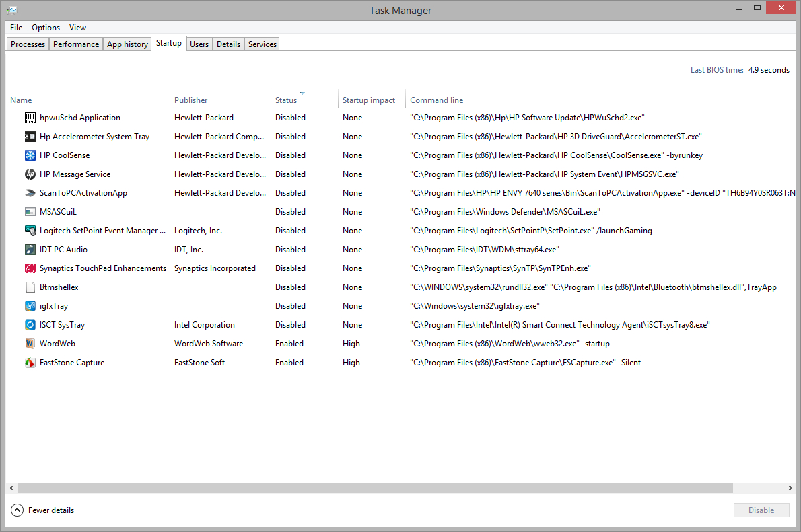Click High startup impact for FastStone Capture
Viewport: 801px width, 532px height.
coord(351,363)
